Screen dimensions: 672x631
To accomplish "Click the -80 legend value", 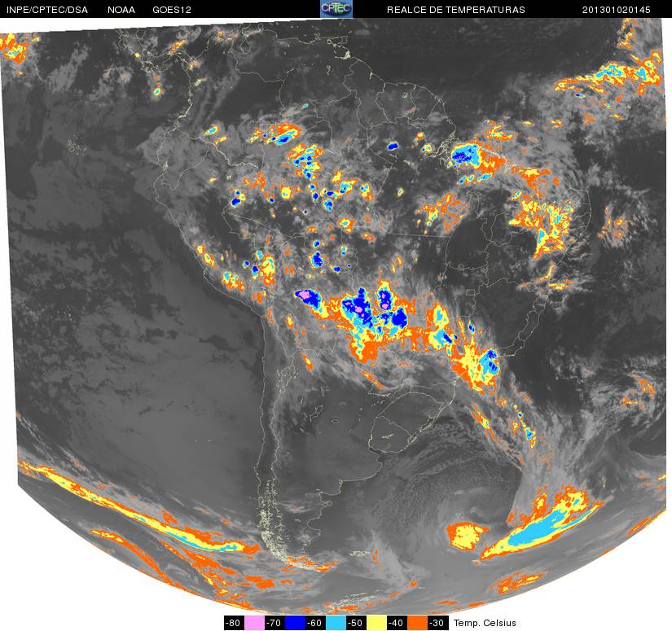I will coord(234,622).
